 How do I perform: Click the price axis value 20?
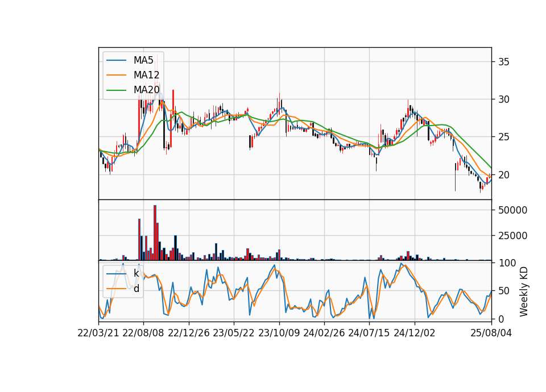pyautogui.click(x=503, y=174)
